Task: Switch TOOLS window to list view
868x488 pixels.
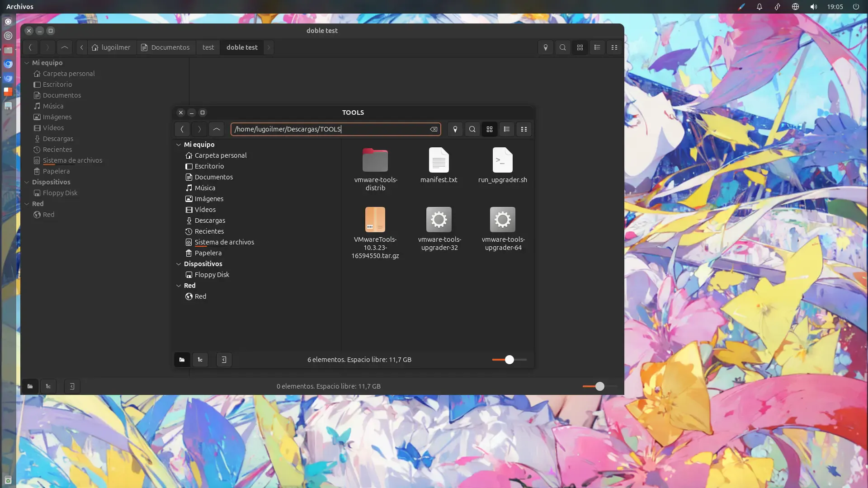Action: [506, 129]
